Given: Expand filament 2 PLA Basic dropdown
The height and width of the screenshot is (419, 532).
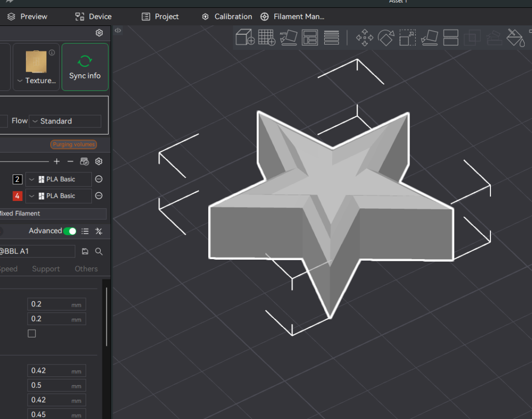Looking at the screenshot, I should tap(58, 179).
